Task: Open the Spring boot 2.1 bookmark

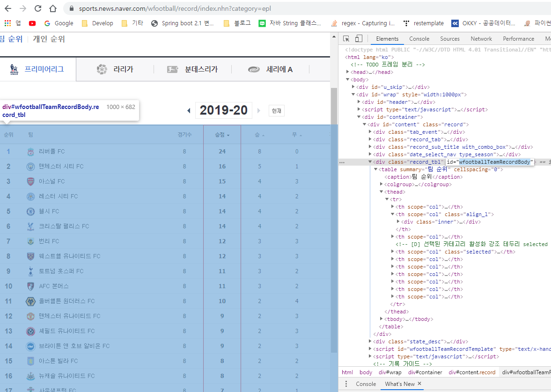Action: [x=183, y=23]
